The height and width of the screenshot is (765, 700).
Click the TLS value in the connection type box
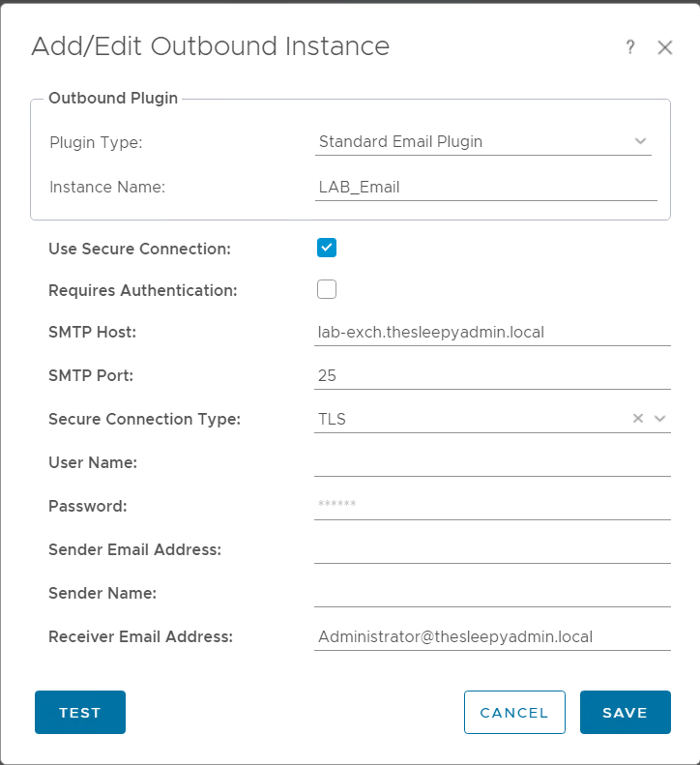[332, 419]
